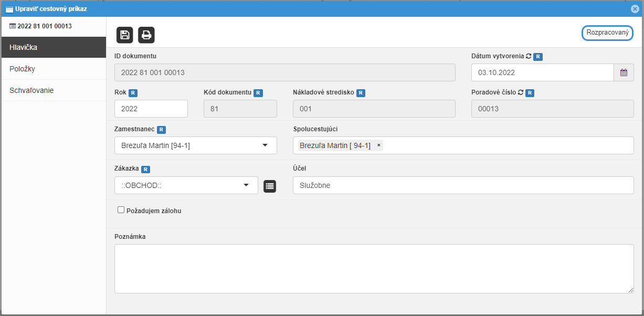Click the print icon
The height and width of the screenshot is (316, 644).
pyautogui.click(x=146, y=35)
